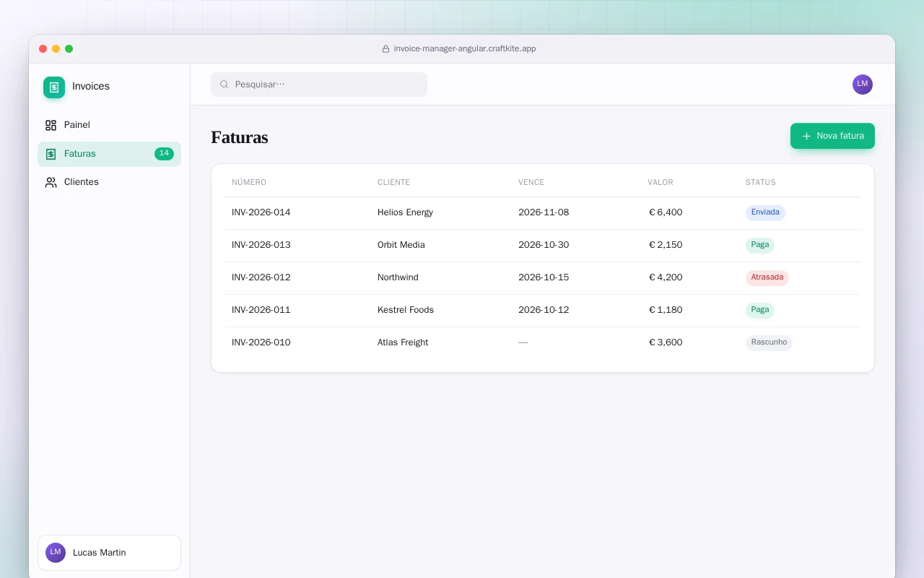Click the LM avatar in top bar
Image resolution: width=924 pixels, height=578 pixels.
[863, 85]
